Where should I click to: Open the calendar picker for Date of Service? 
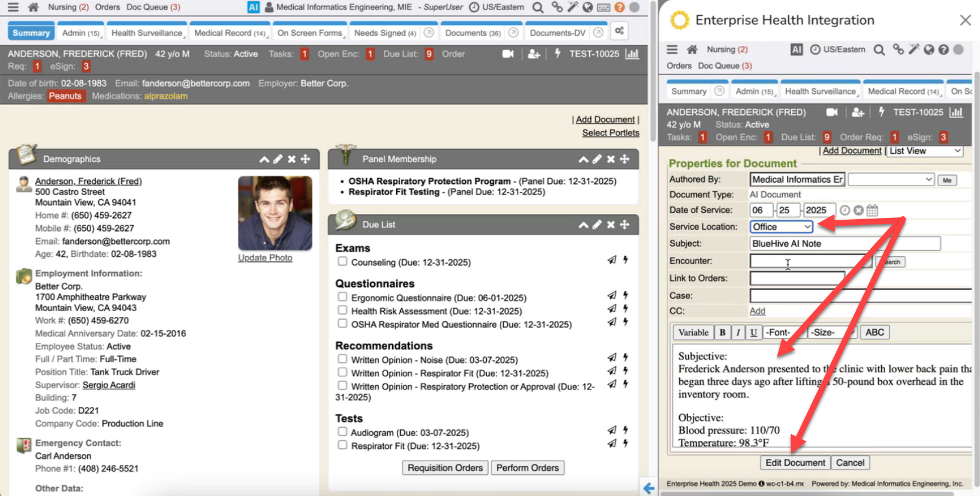872,210
